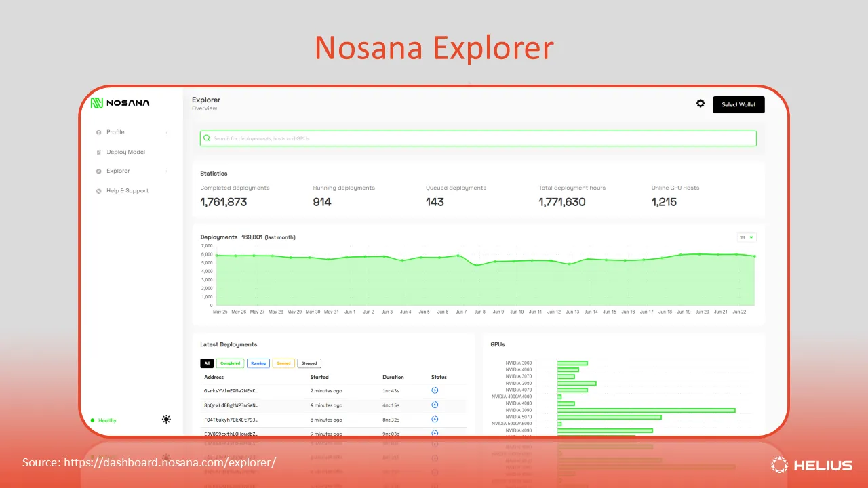Click the NVIDIA 3090 bar in GPUs chart

coord(646,410)
